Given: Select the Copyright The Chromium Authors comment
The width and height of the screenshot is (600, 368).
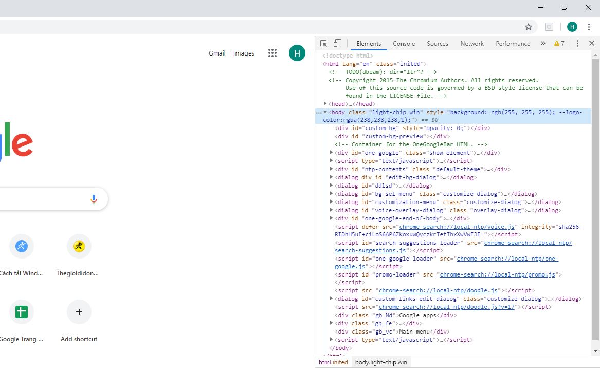Looking at the screenshot, I should coord(455,88).
